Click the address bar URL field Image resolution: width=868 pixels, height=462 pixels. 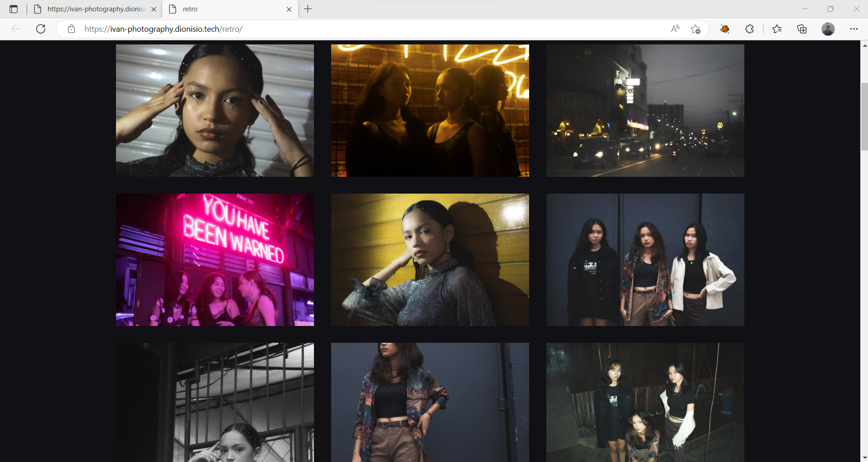click(x=362, y=29)
